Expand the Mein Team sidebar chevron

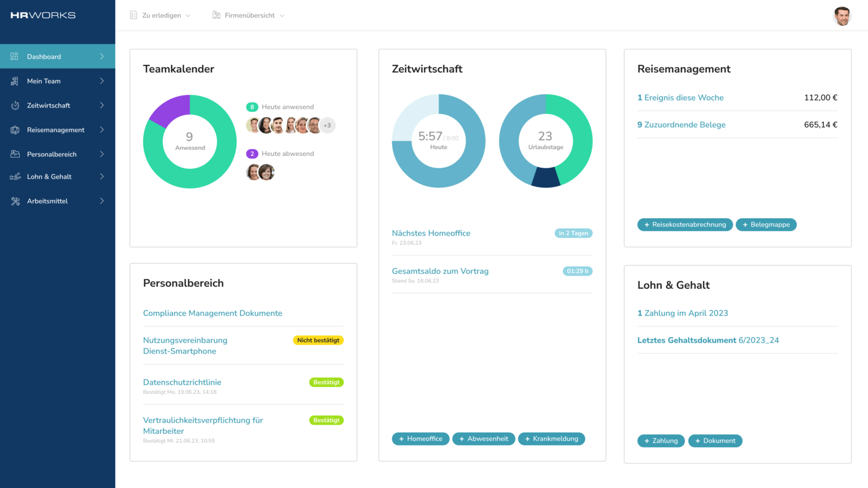103,81
